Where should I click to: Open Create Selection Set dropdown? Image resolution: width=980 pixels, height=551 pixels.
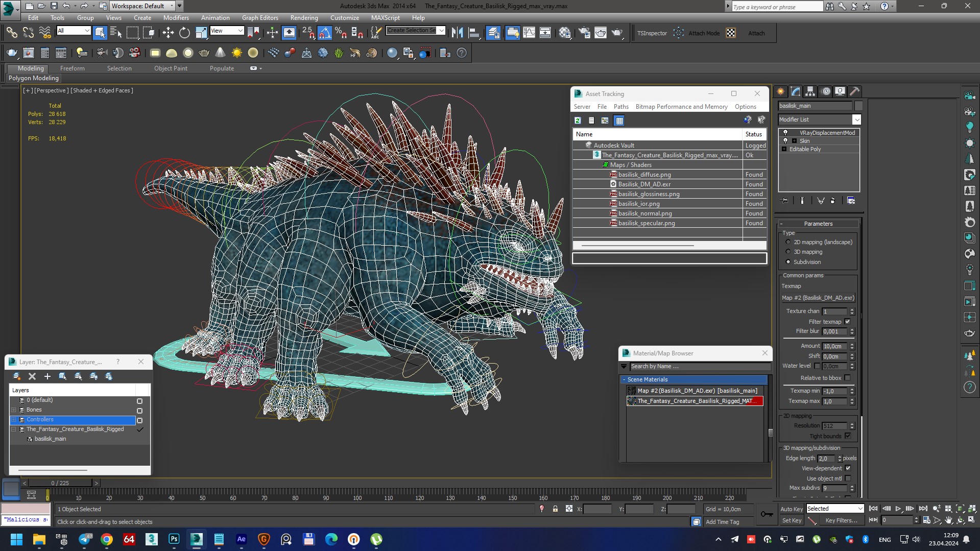[441, 30]
